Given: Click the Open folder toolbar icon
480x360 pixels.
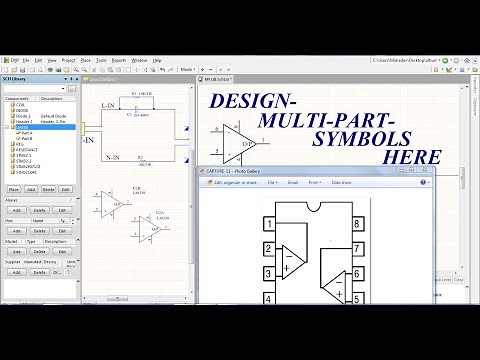Looking at the screenshot, I should coord(14,70).
